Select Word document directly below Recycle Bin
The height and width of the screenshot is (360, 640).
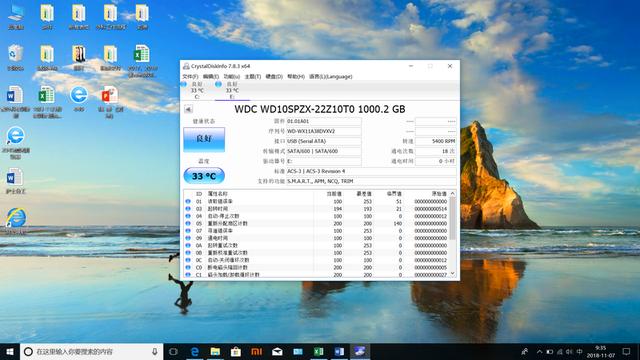16,102
